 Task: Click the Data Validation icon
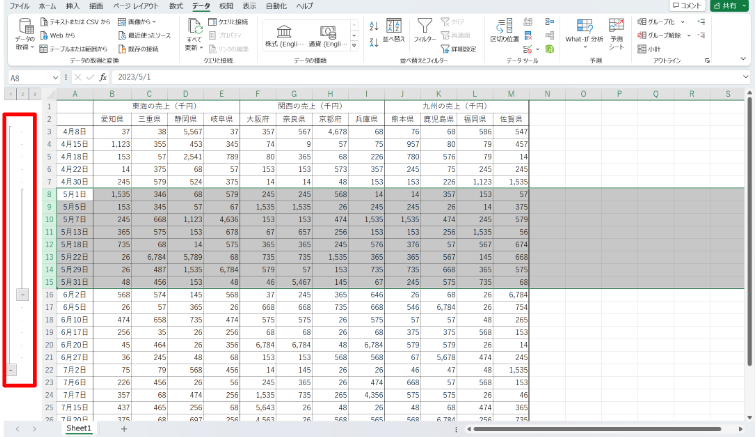(x=527, y=49)
